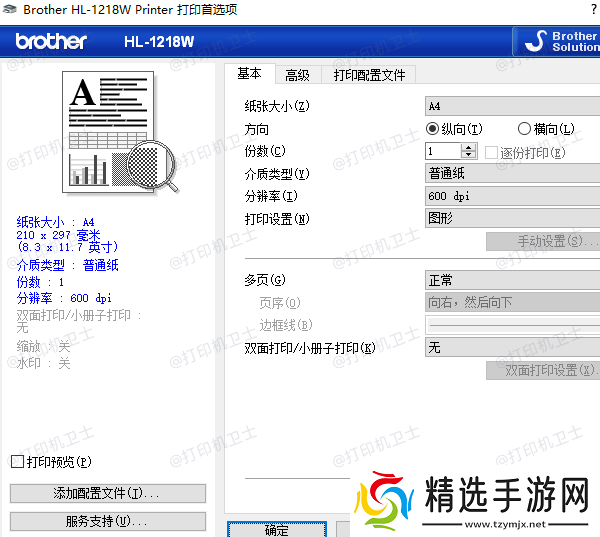This screenshot has width=600, height=537.
Task: Click the help question mark icon
Action: [593, 9]
